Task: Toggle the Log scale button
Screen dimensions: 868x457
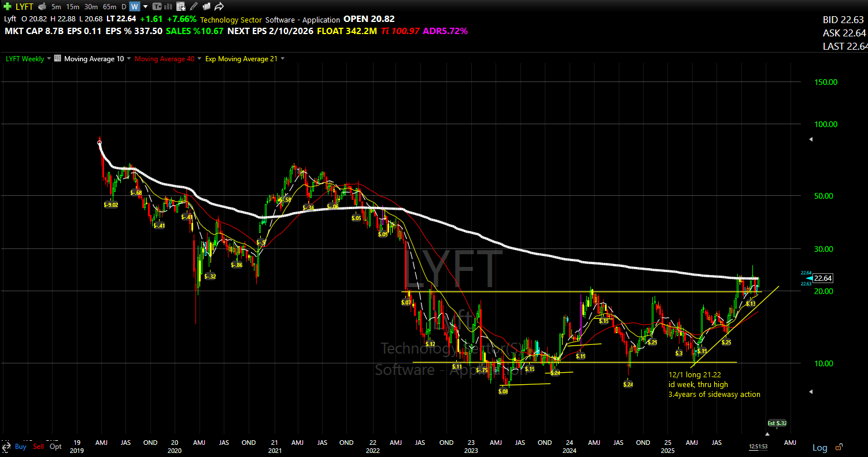Action: pos(819,447)
